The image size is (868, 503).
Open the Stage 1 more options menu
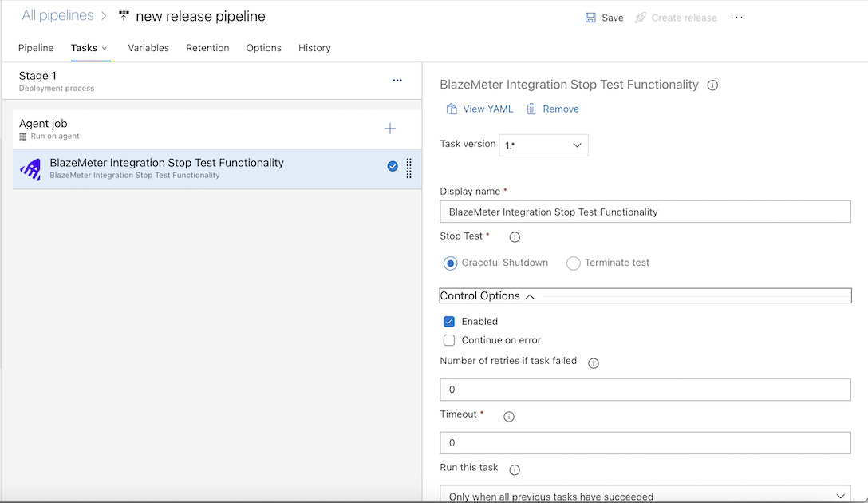click(x=397, y=81)
